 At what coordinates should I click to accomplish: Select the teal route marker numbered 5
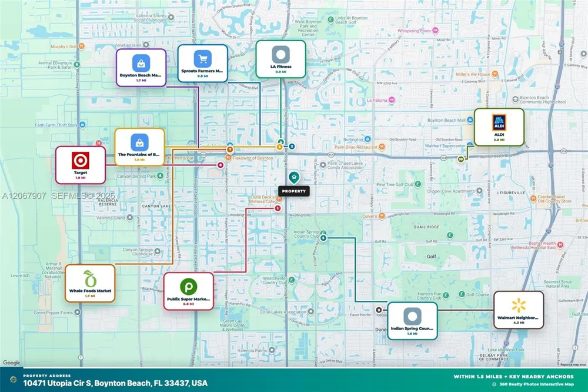click(x=323, y=238)
